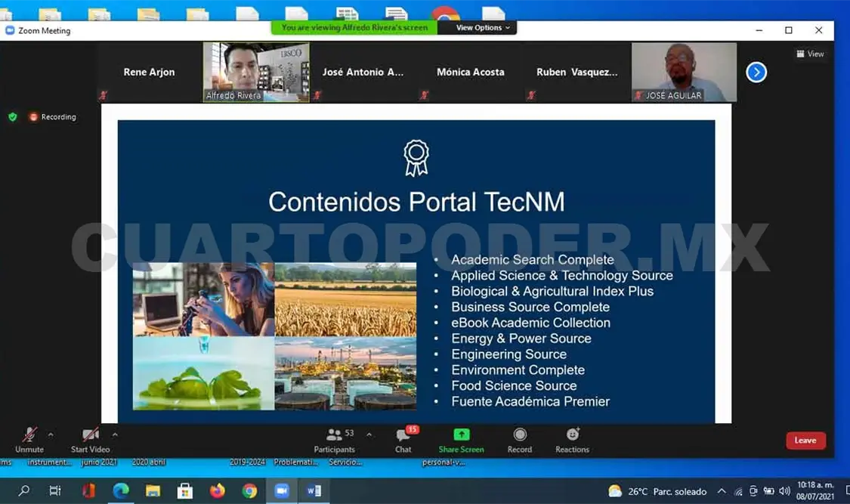This screenshot has width=850, height=504.
Task: Switch layout with the View button
Action: tap(811, 54)
